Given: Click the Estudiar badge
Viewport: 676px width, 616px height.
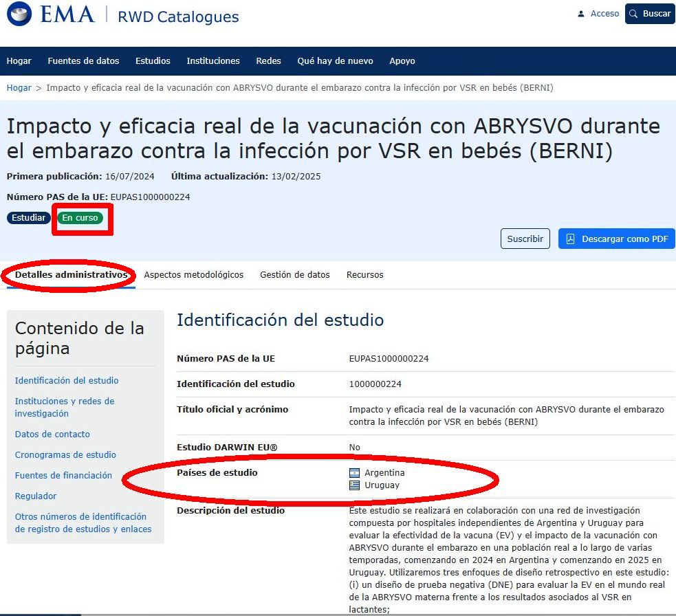Looking at the screenshot, I should [x=28, y=218].
